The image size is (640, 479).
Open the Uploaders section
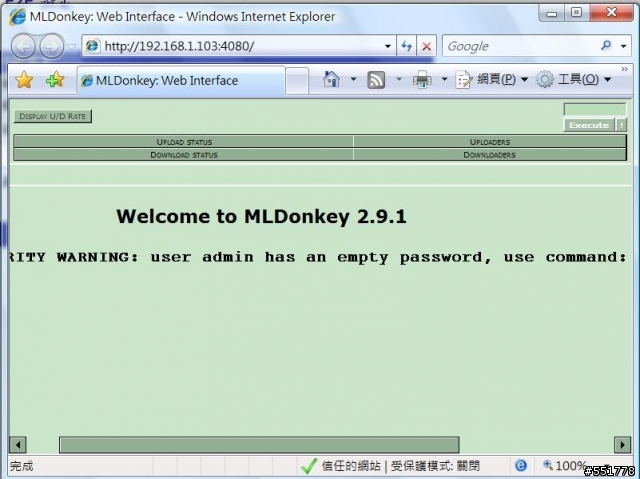coord(490,142)
